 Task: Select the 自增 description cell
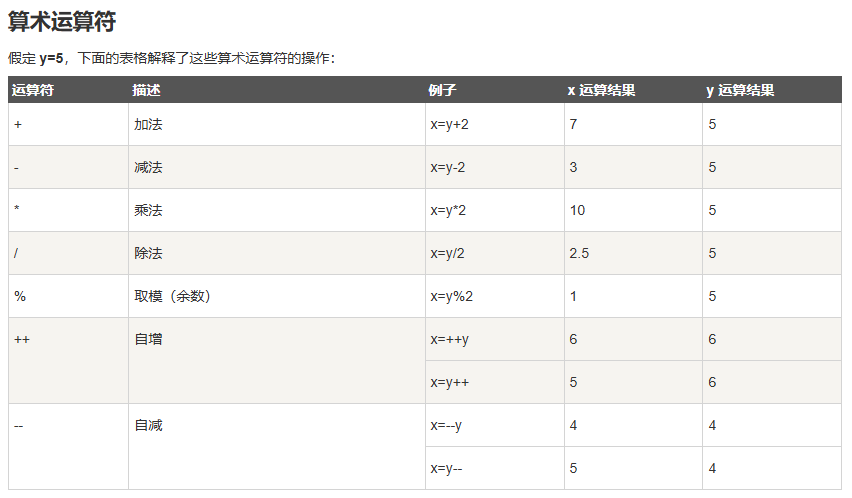[x=148, y=340]
